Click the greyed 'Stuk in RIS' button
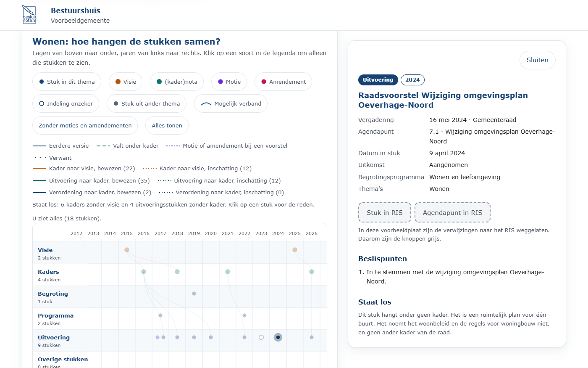The width and height of the screenshot is (588, 368). click(x=384, y=212)
